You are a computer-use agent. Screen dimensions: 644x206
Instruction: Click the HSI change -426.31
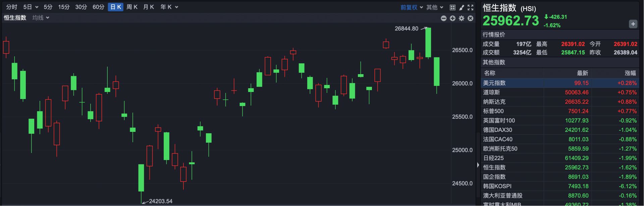[x=558, y=17]
